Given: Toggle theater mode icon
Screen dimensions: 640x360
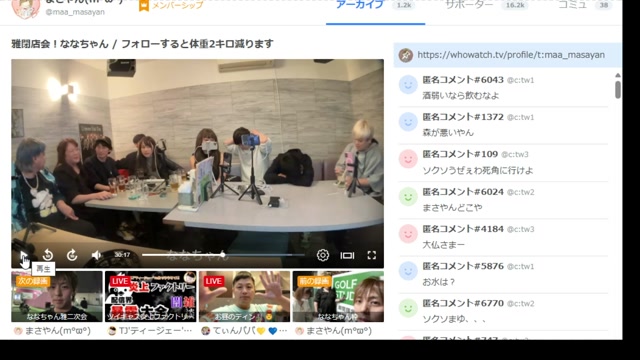Looking at the screenshot, I should [x=347, y=255].
